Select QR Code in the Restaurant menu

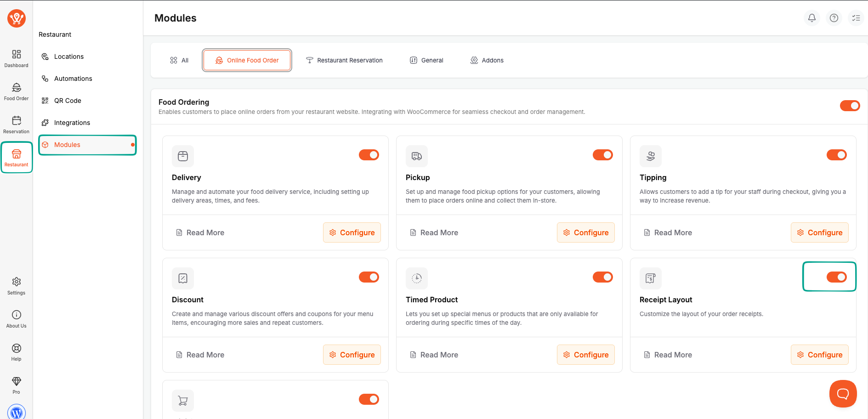point(68,100)
